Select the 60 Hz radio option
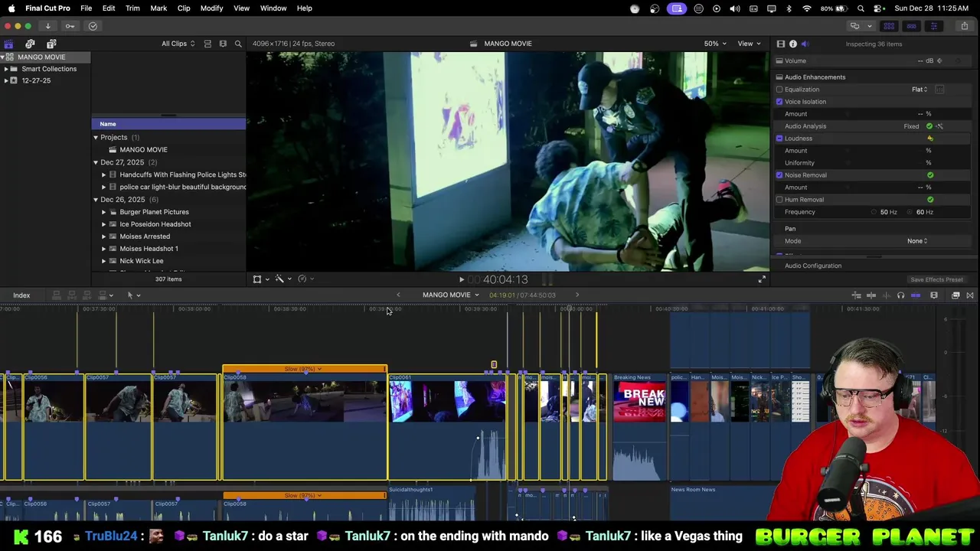Viewport: 980px width, 551px height. 910,212
